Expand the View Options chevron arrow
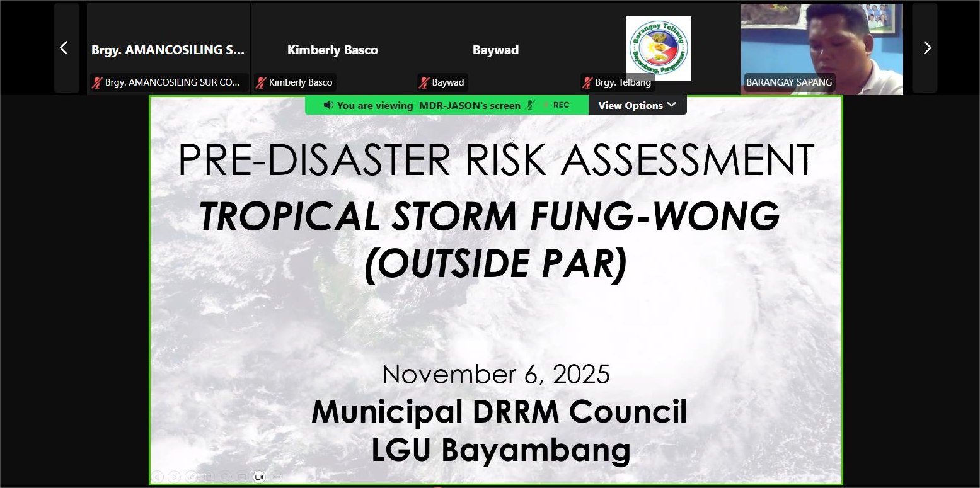Screen dimensions: 980x488 672,105
